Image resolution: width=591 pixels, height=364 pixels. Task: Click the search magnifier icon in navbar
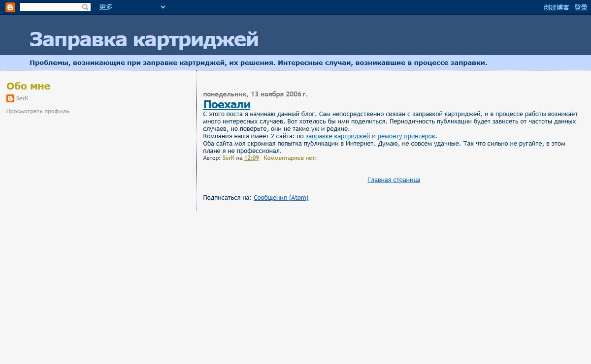(x=85, y=7)
